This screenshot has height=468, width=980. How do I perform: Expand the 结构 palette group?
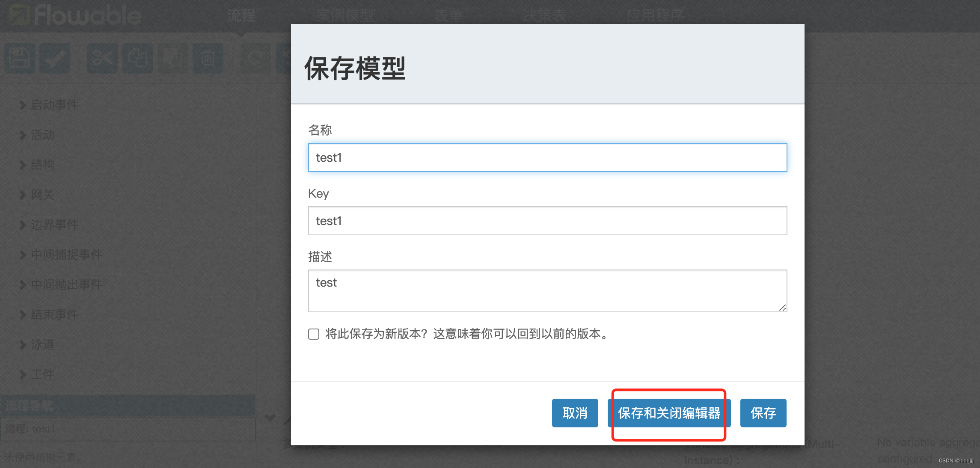tap(37, 165)
